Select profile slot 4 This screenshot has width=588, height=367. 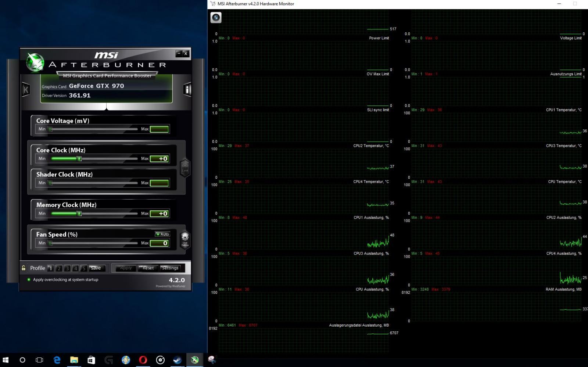point(75,268)
